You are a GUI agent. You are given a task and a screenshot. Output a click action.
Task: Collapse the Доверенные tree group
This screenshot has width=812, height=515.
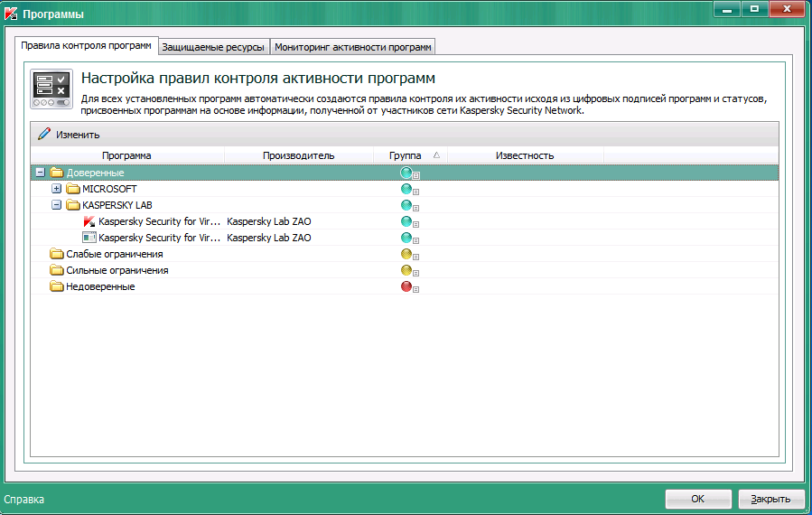coord(40,173)
